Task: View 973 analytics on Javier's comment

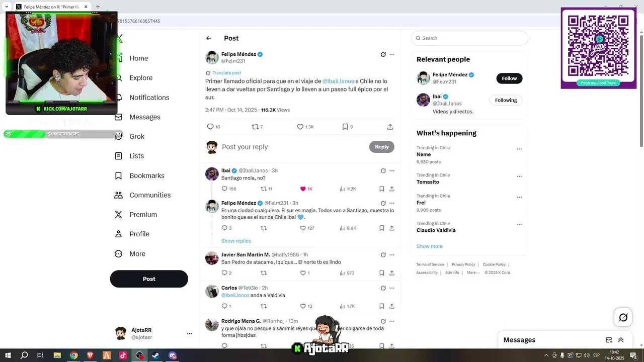Action: [x=347, y=273]
